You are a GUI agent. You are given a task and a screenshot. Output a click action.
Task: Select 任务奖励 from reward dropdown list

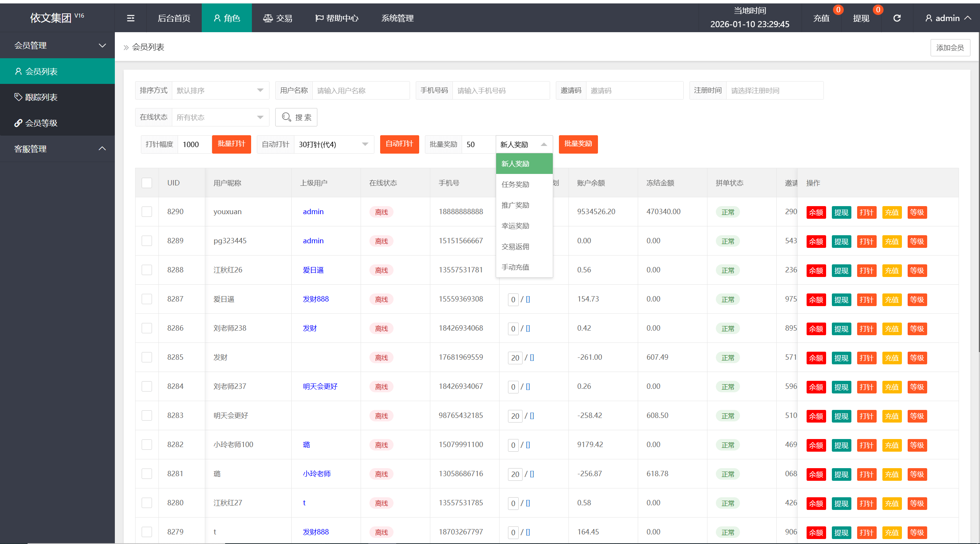[515, 184]
